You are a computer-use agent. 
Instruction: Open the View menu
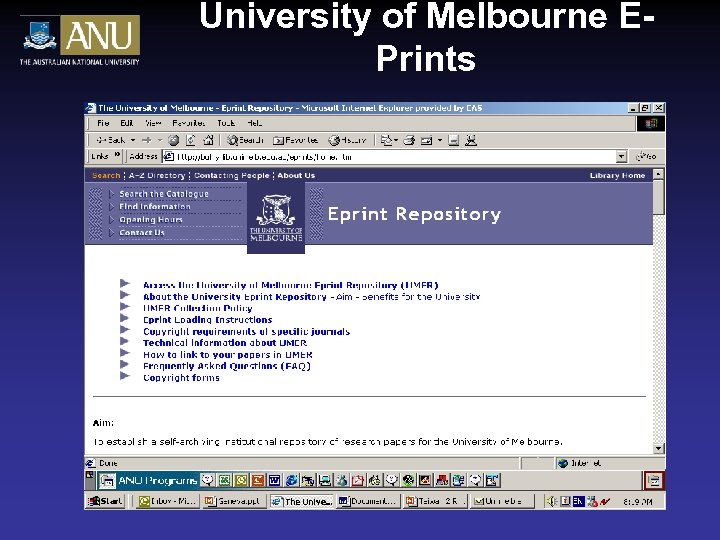pyautogui.click(x=153, y=123)
